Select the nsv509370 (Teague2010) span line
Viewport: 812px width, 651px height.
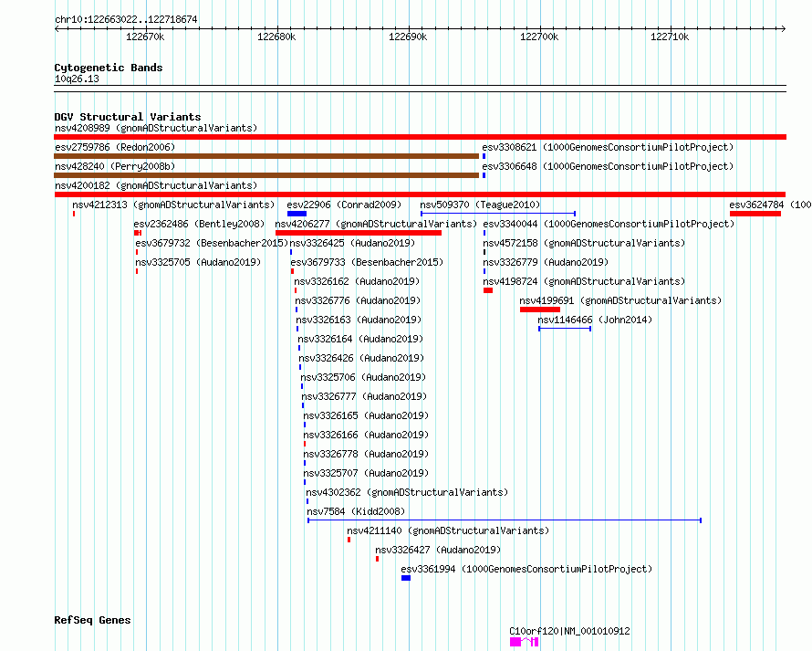[x=497, y=214]
